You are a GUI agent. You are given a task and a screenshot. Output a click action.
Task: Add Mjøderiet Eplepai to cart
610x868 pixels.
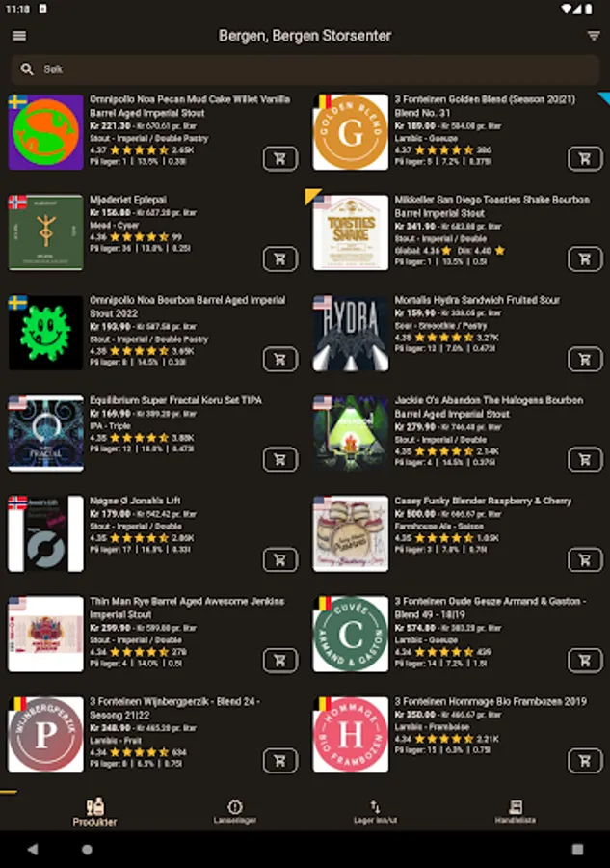(279, 259)
